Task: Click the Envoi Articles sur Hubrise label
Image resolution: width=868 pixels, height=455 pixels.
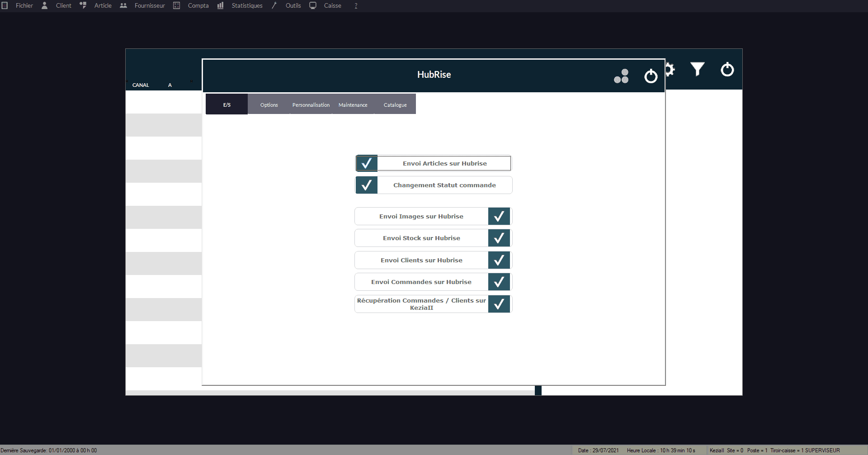Action: 445,164
